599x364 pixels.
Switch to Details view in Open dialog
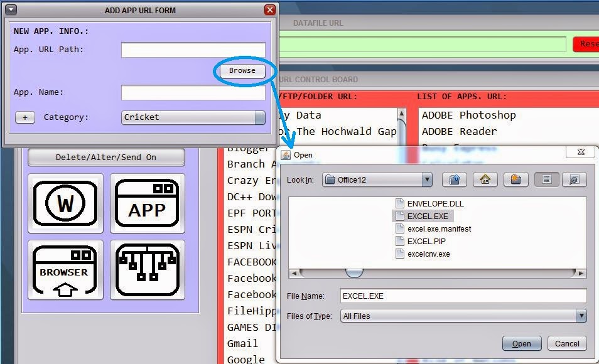[574, 179]
